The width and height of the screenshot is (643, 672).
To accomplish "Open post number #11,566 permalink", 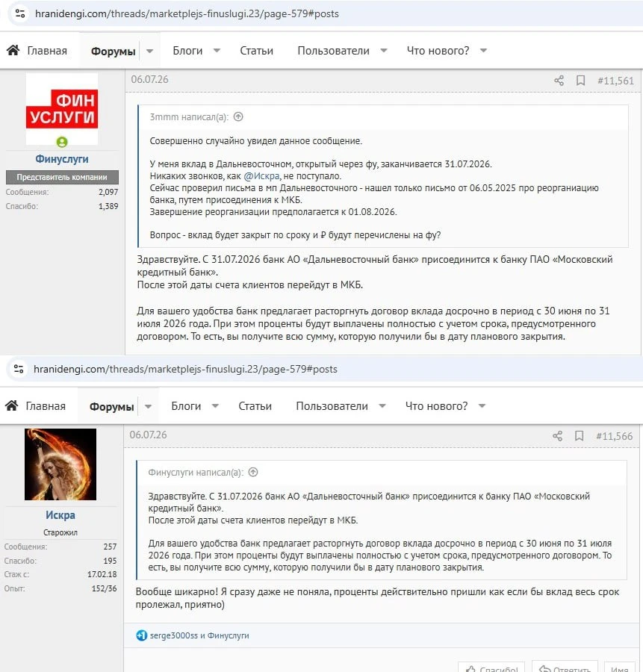I will tap(615, 436).
